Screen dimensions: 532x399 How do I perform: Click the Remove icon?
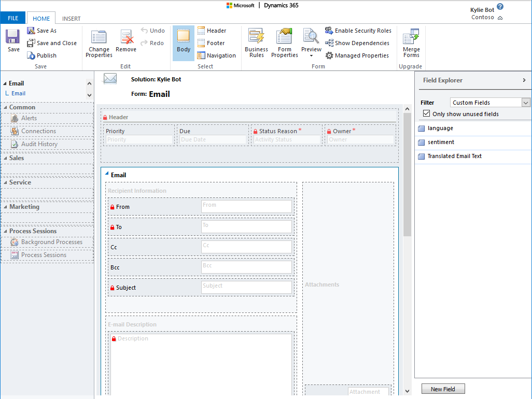tap(126, 37)
